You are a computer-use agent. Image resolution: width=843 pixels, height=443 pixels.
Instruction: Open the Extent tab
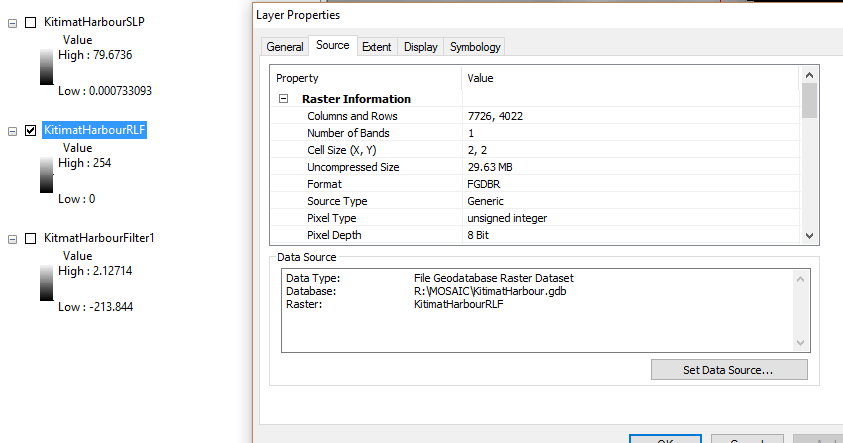coord(376,47)
